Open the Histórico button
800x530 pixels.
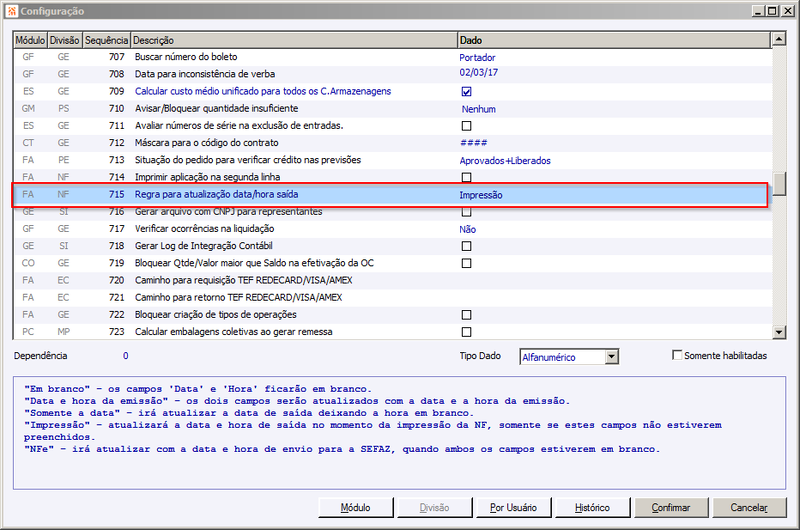point(592,508)
